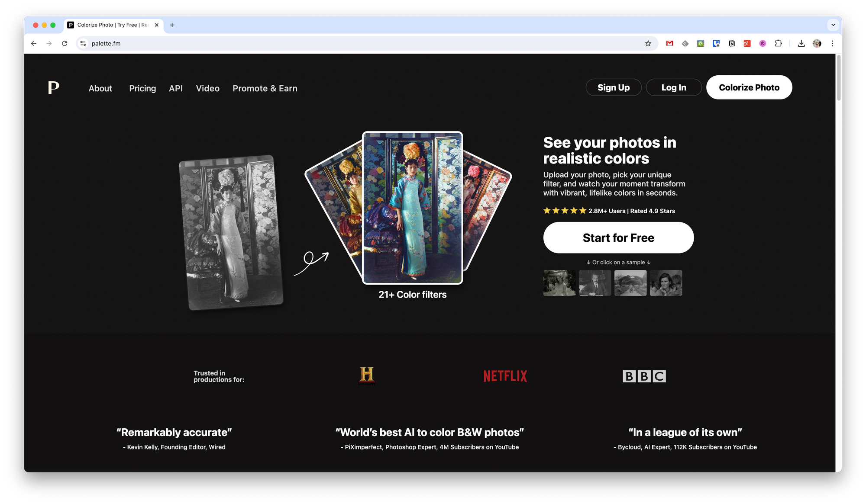Image resolution: width=866 pixels, height=504 pixels.
Task: Open the Pricing page
Action: 142,88
